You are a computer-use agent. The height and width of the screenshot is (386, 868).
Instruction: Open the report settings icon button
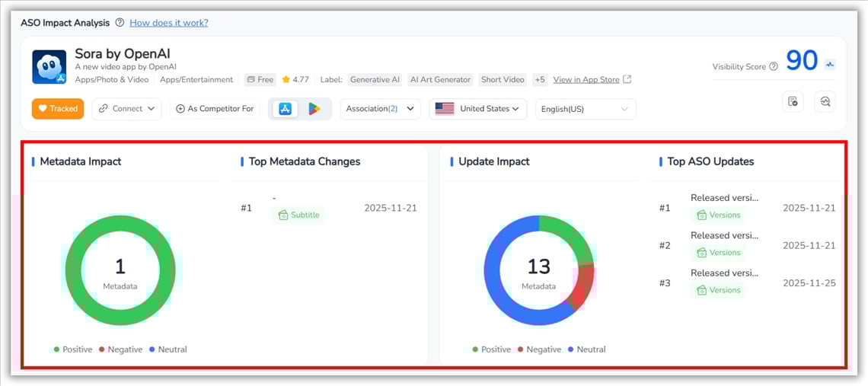point(793,101)
